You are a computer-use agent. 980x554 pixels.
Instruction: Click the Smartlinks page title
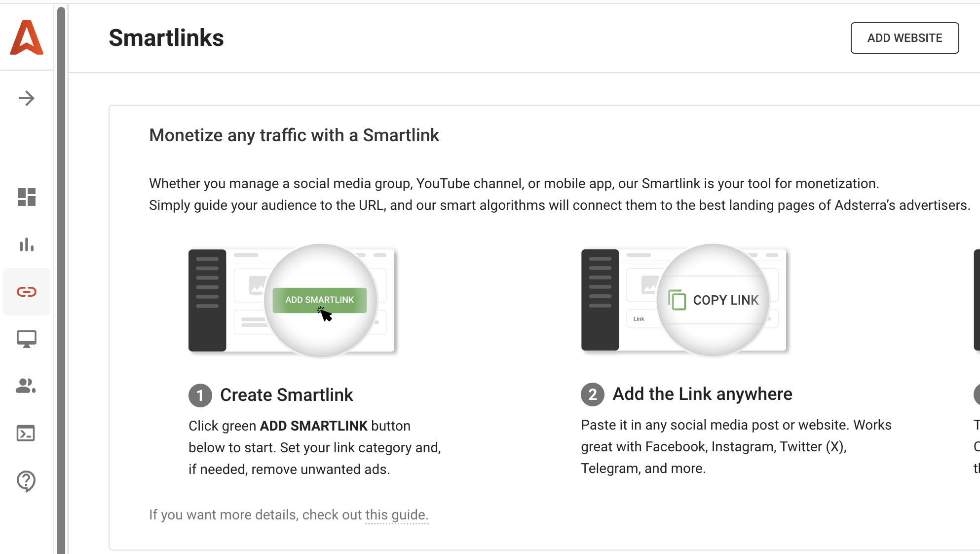coord(166,38)
